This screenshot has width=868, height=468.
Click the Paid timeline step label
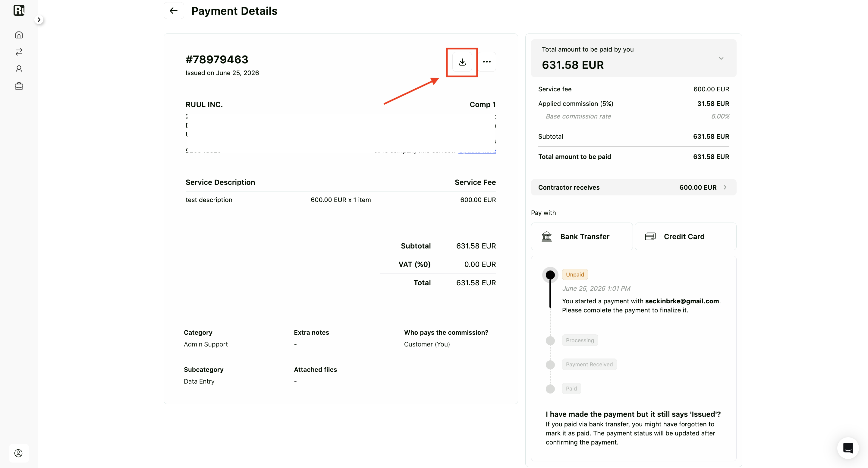tap(571, 388)
